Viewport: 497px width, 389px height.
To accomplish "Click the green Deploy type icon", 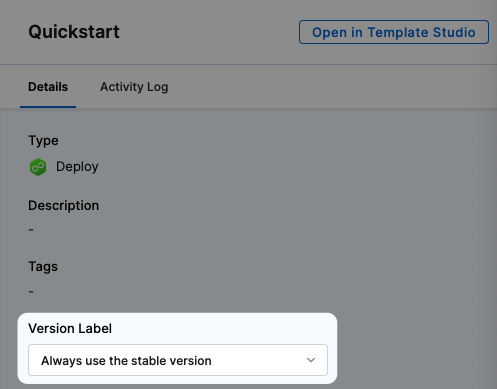I will tap(38, 167).
